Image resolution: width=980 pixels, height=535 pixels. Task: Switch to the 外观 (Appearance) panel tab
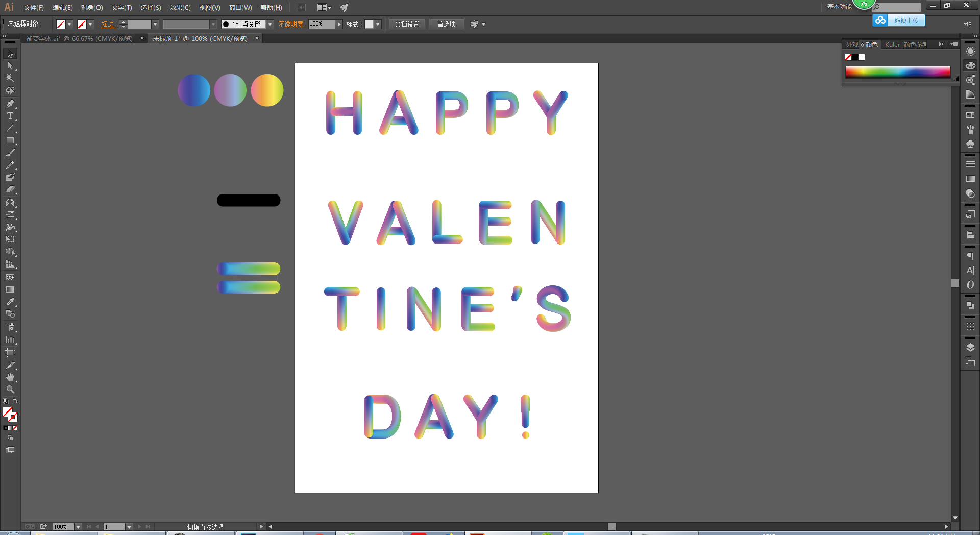point(852,45)
